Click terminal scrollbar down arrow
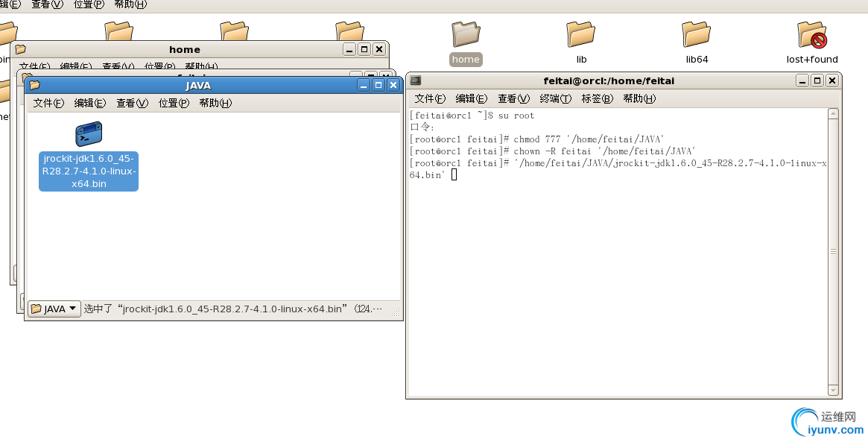This screenshot has width=868, height=442. (x=833, y=391)
